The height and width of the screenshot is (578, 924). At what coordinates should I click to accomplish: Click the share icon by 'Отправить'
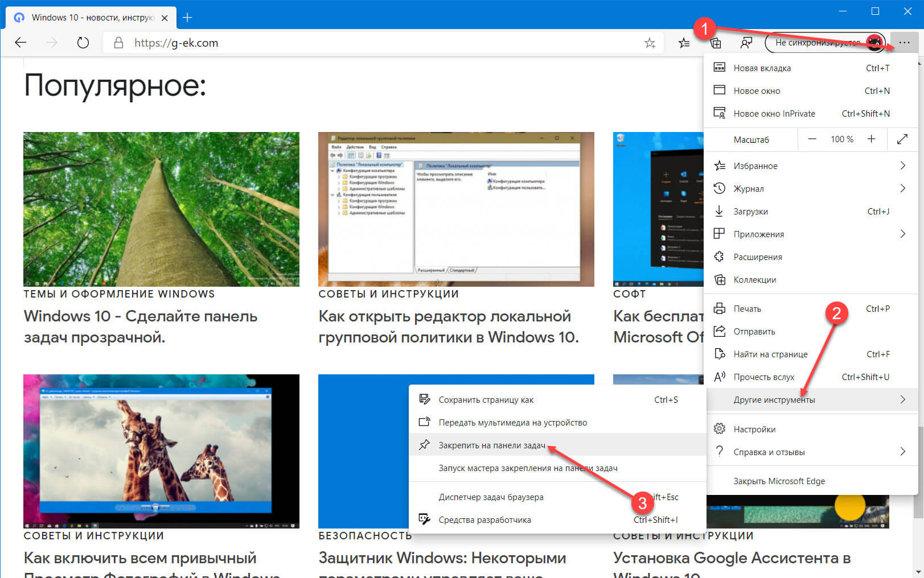coord(720,331)
